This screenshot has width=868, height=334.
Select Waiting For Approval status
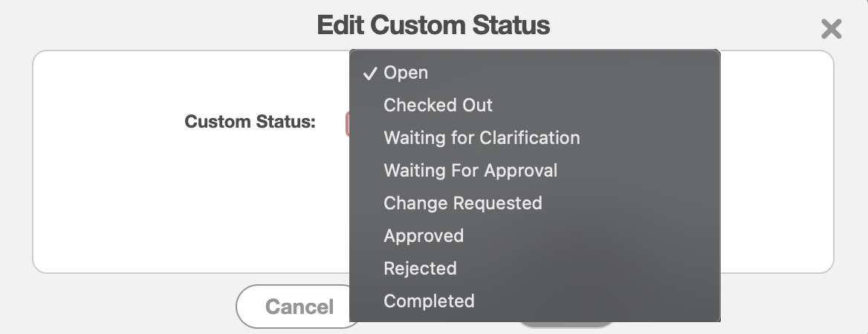point(470,171)
